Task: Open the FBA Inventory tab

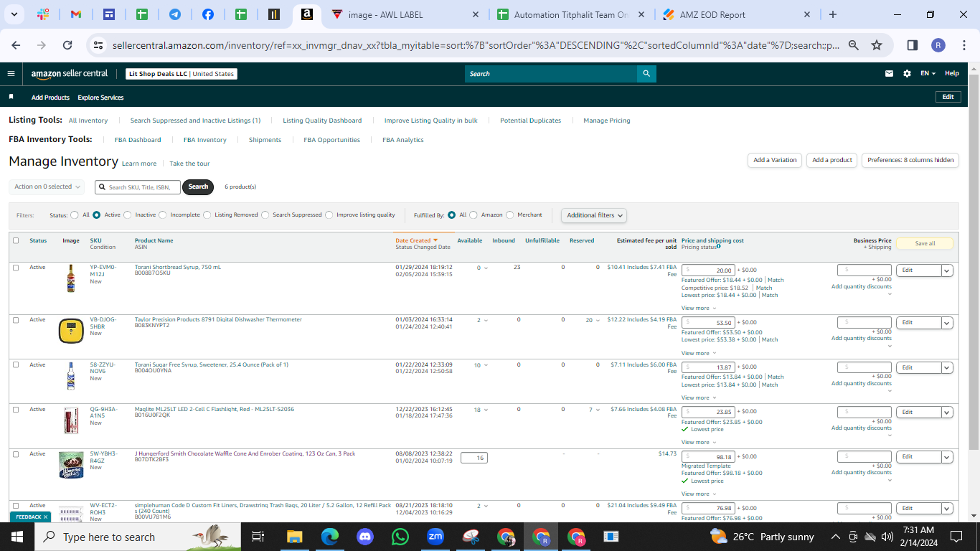Action: [204, 140]
